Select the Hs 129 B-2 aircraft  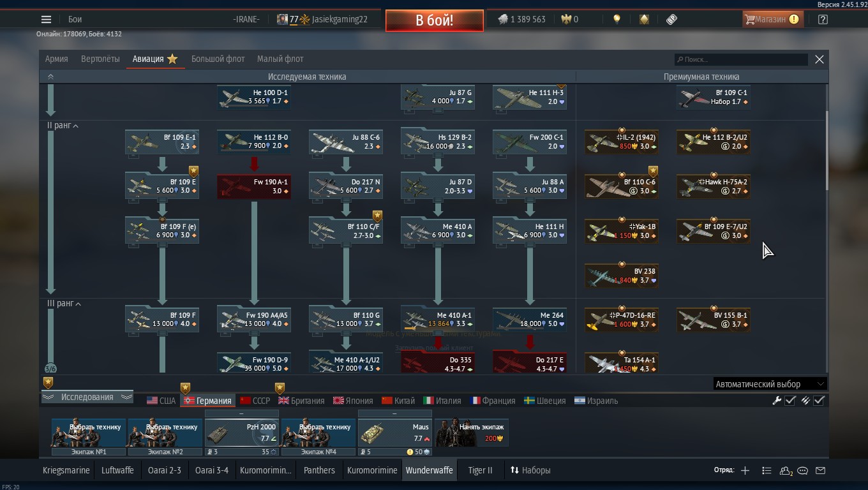pos(438,142)
